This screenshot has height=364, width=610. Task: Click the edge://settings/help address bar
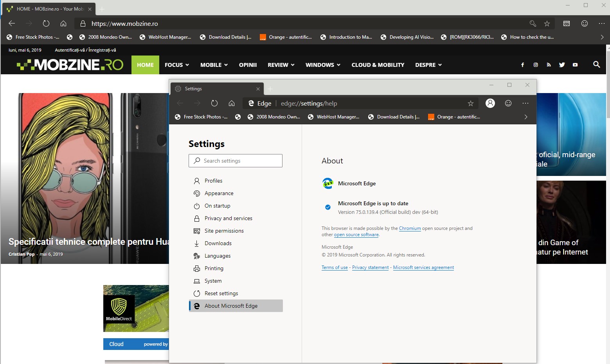click(x=361, y=103)
